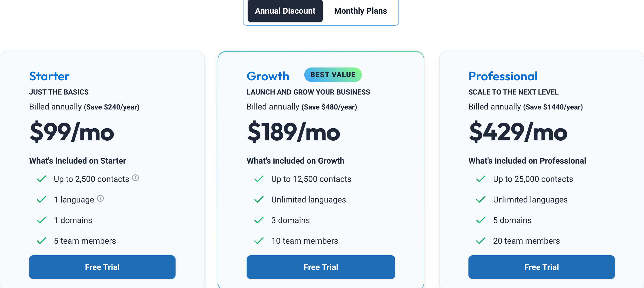
Task: Click checkmark beside Professional 25,000 contacts
Action: point(481,179)
